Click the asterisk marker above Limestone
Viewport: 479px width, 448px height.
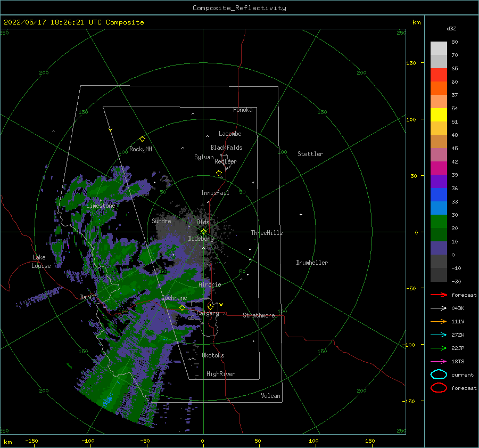pyautogui.click(x=101, y=201)
